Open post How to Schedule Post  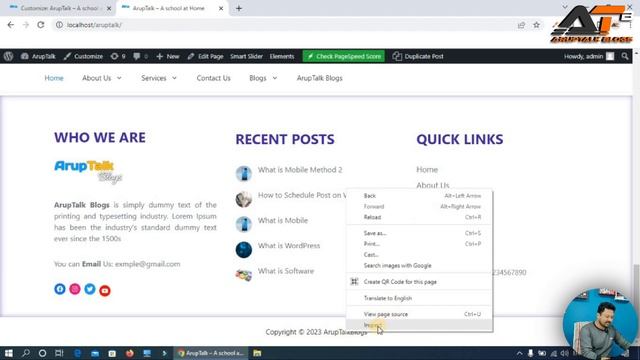tap(302, 195)
